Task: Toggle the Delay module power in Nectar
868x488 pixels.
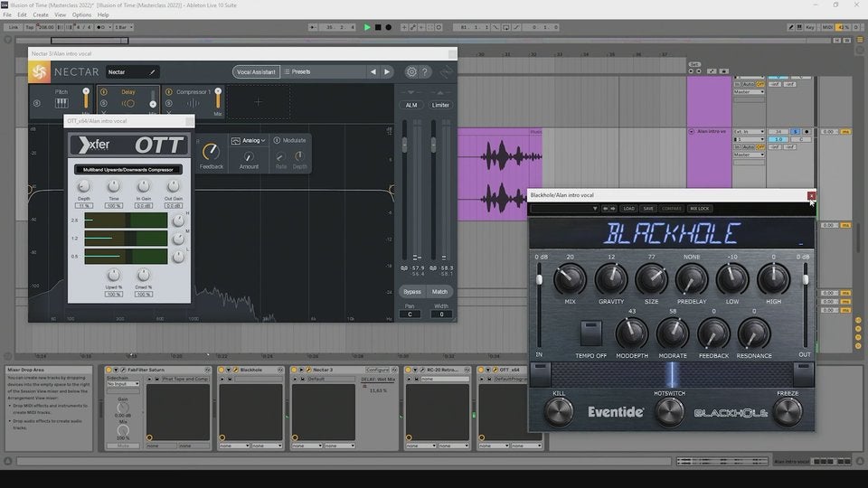Action: tap(103, 91)
